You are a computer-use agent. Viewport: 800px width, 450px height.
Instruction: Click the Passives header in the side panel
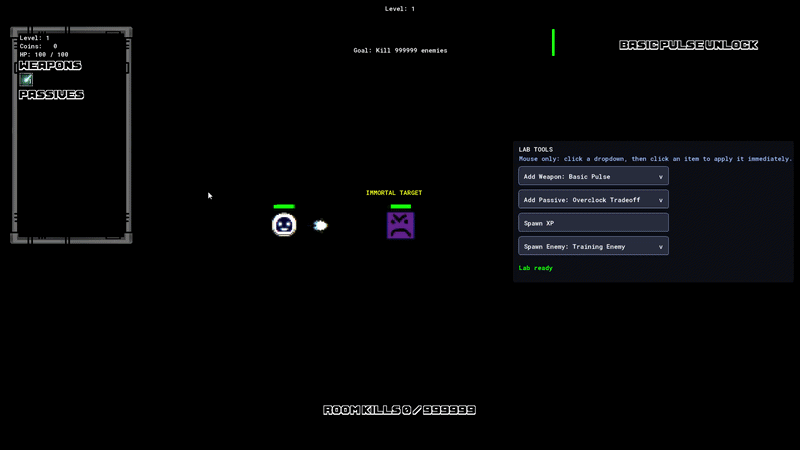click(52, 94)
